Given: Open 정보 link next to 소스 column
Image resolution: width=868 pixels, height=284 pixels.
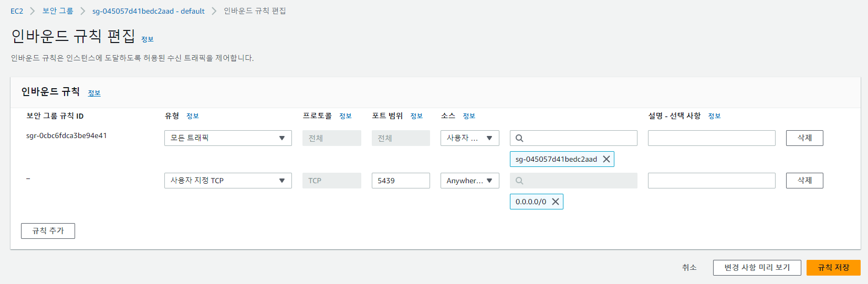Looking at the screenshot, I should click(x=469, y=116).
